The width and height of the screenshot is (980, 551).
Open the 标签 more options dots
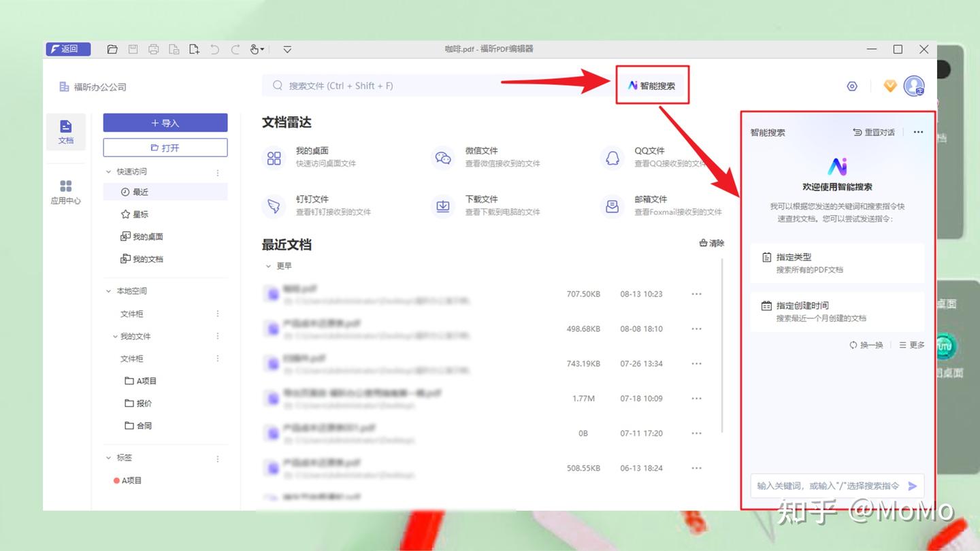(218, 458)
